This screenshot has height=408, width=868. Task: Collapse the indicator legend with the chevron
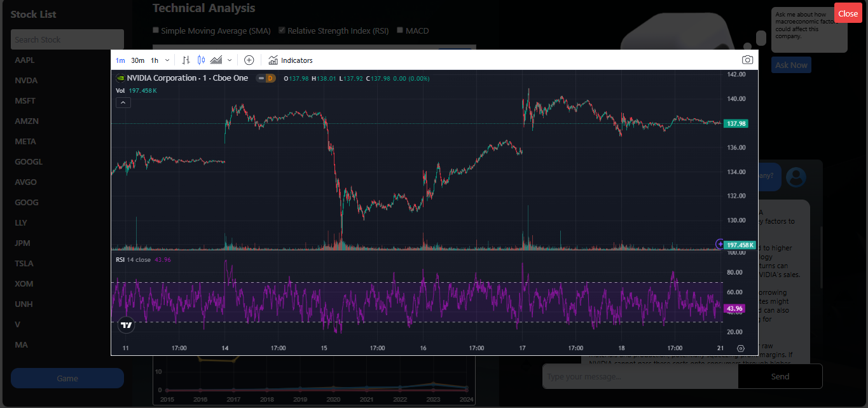123,103
